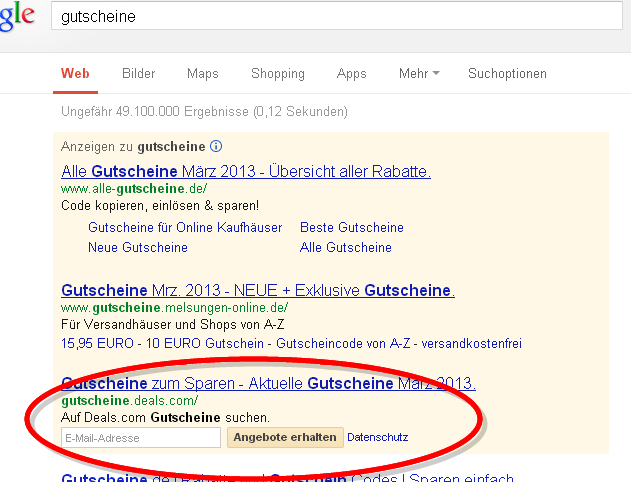Click the ad info icon beside gutscheine
The width and height of the screenshot is (631, 482).
point(216,146)
